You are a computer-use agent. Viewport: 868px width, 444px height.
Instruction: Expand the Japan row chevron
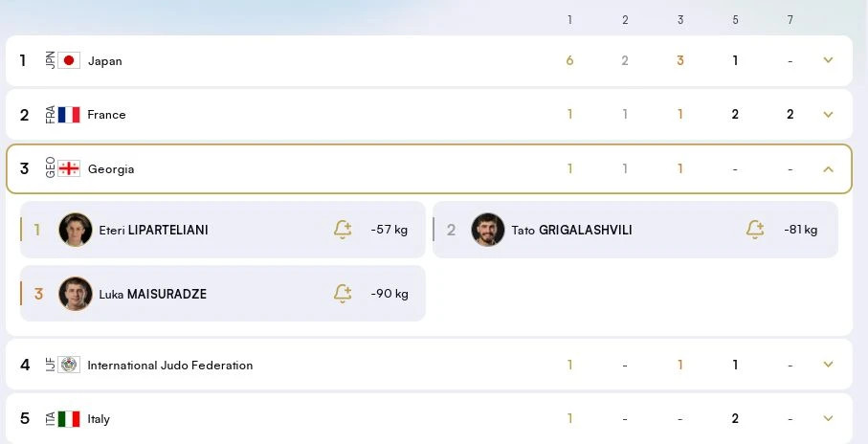point(828,60)
